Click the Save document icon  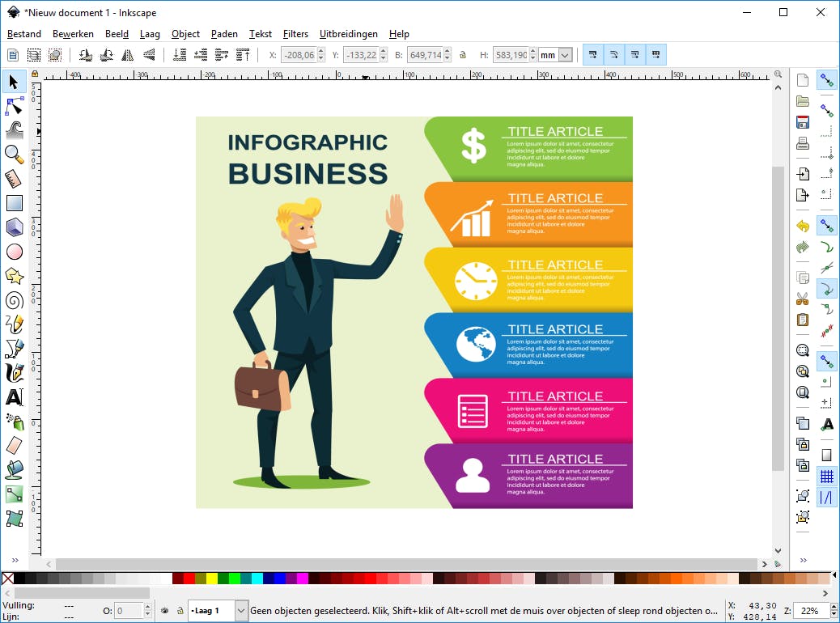click(x=803, y=121)
